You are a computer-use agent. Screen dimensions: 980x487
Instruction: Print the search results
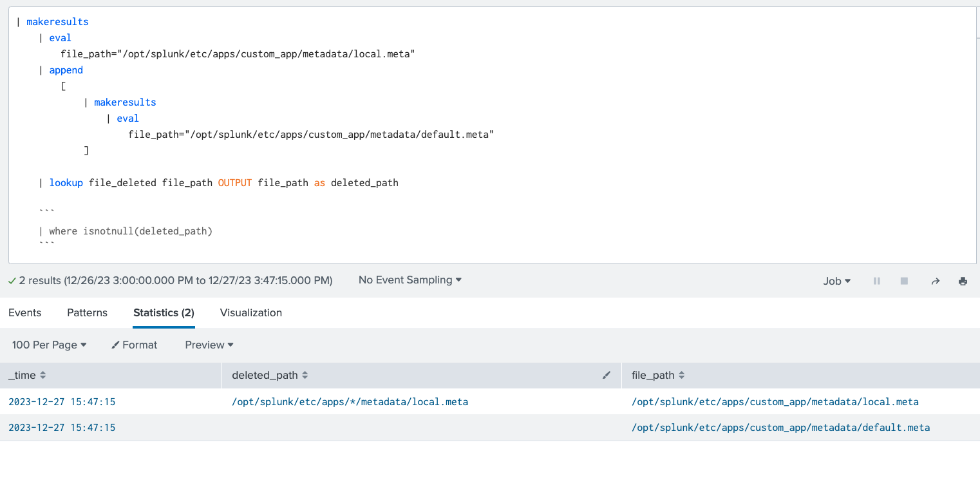point(963,280)
